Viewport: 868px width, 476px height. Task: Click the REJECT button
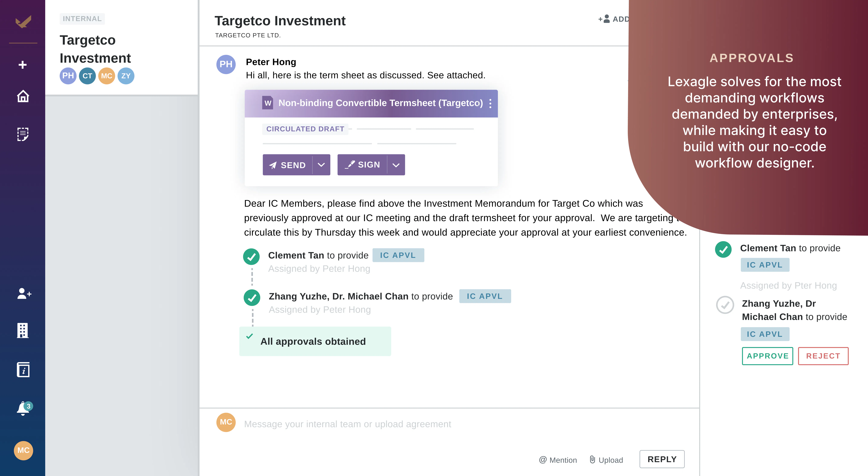coord(823,356)
